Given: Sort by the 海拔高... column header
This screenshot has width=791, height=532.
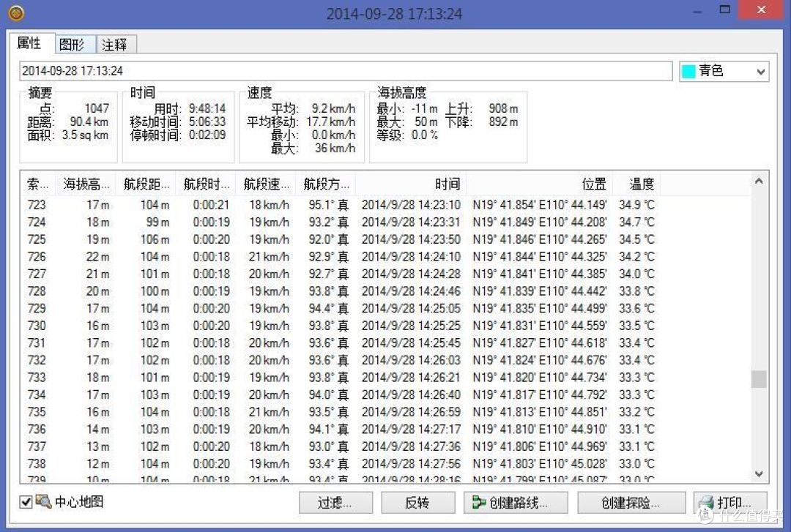Looking at the screenshot, I should [85, 184].
